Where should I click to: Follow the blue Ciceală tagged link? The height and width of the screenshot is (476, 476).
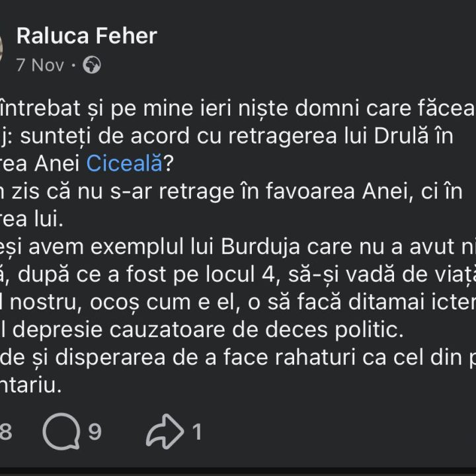124,163
